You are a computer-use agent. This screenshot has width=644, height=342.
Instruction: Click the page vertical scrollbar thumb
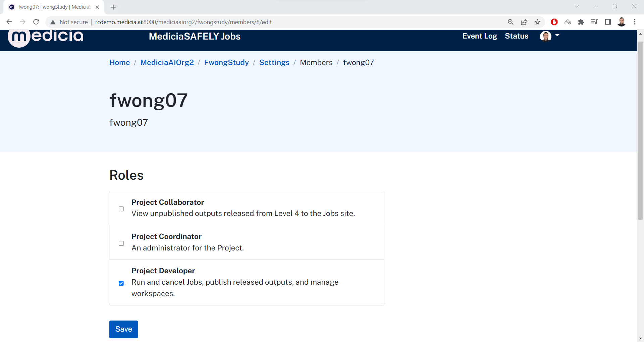[640, 131]
